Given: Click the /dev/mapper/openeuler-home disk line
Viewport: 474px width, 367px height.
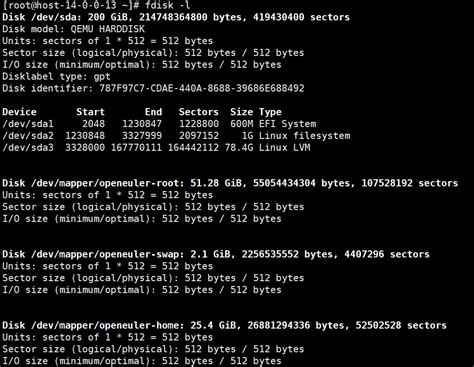Looking at the screenshot, I should click(224, 325).
